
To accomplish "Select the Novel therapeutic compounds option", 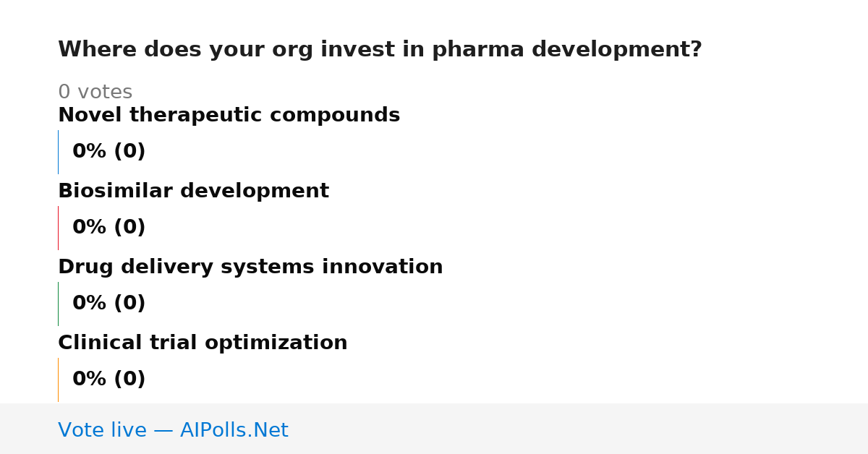I will (x=229, y=115).
